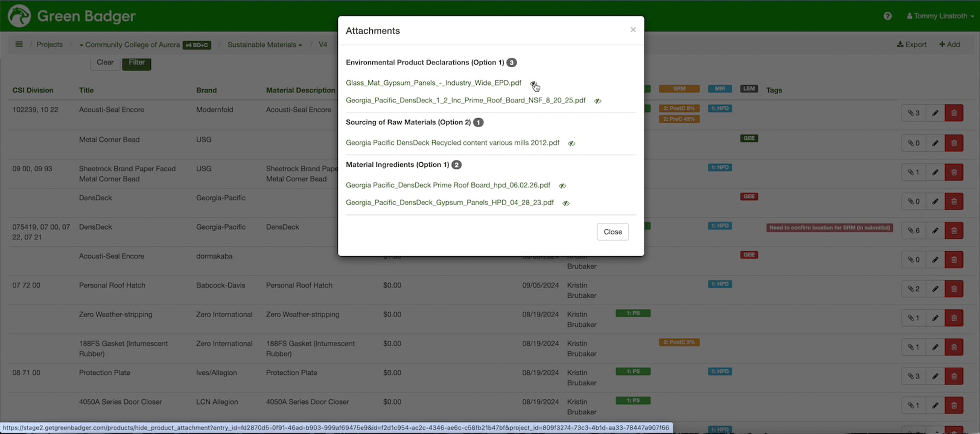This screenshot has height=434, width=980.
Task: Open the 6 attachments of DensDeck row
Action: [x=914, y=230]
